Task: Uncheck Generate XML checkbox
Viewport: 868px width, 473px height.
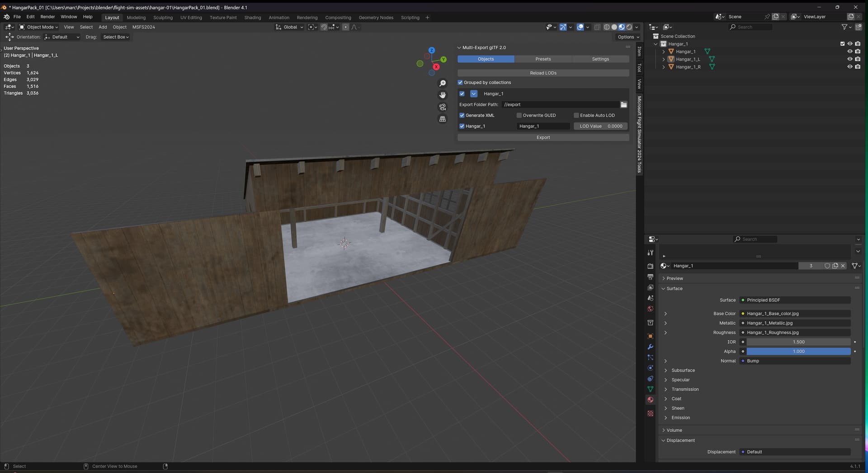Action: (462, 115)
